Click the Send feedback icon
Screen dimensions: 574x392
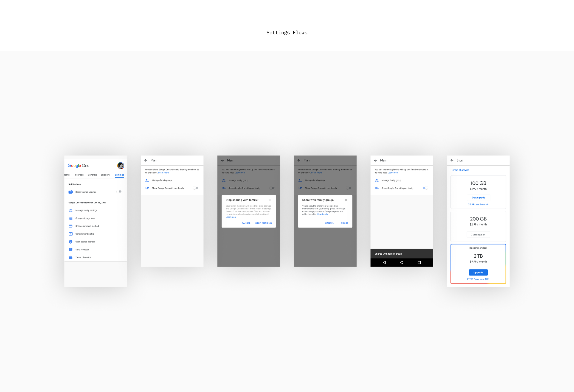point(71,249)
